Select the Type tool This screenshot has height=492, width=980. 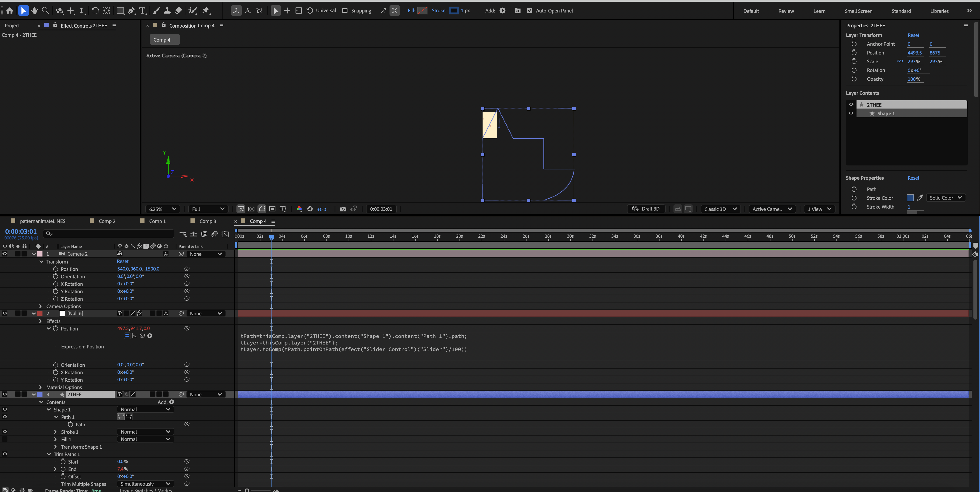pos(143,11)
